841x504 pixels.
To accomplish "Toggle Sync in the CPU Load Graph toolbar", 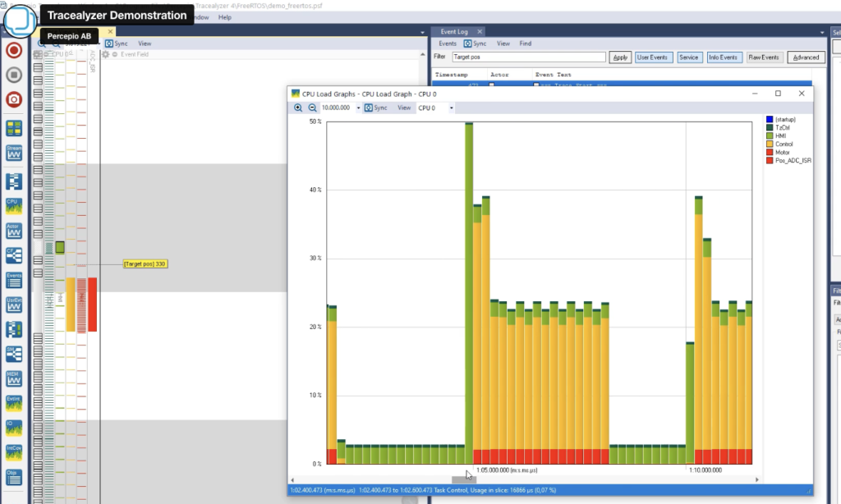I will click(376, 108).
